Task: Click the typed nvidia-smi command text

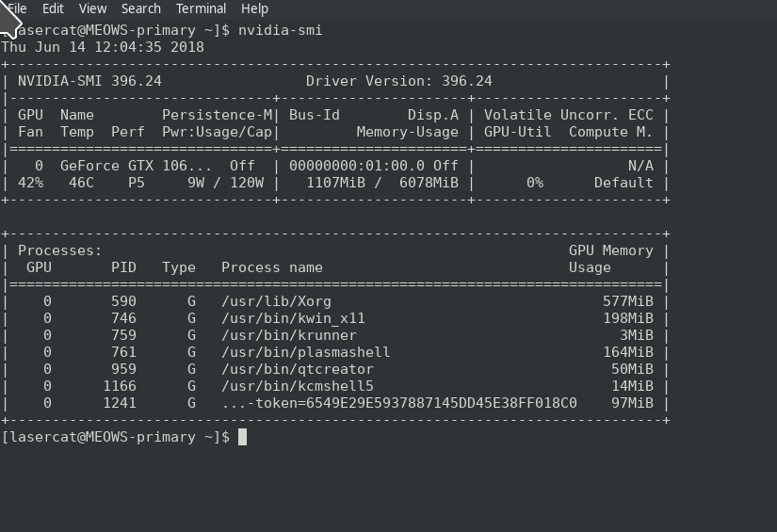Action: click(280, 30)
